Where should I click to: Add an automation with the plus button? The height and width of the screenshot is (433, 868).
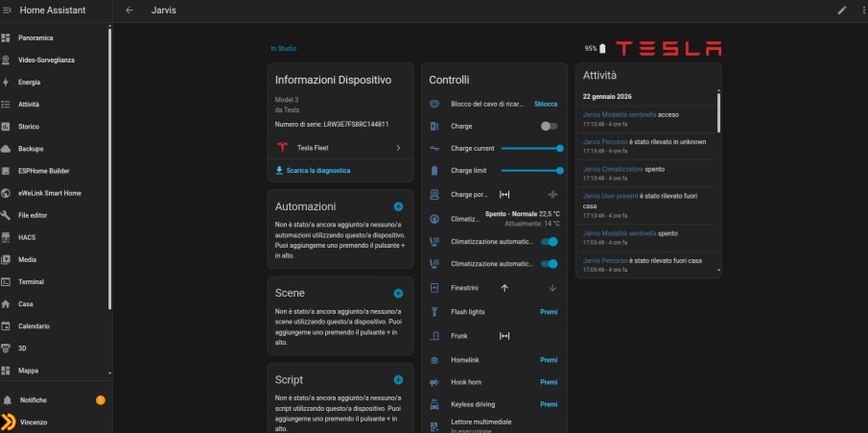pyautogui.click(x=398, y=206)
